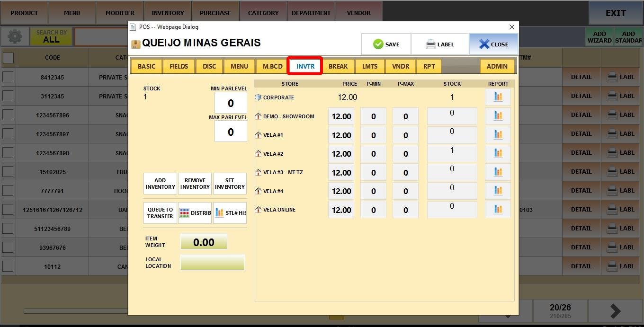Open report chart icon for Vela #2
The height and width of the screenshot is (327, 644).
498,153
